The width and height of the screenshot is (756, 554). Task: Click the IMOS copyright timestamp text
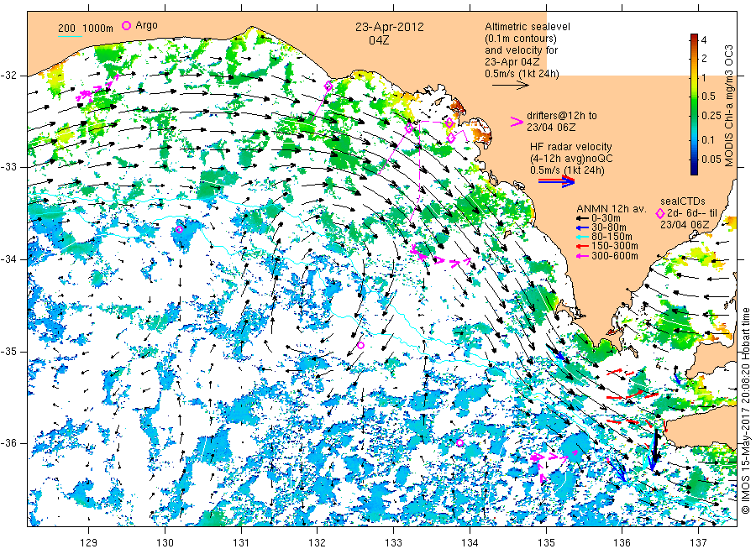point(746,411)
